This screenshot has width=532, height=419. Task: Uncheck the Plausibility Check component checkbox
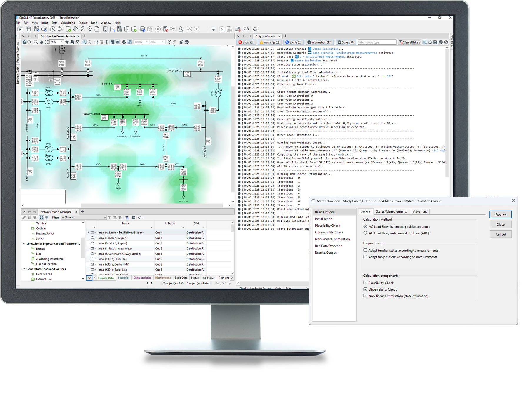(366, 283)
